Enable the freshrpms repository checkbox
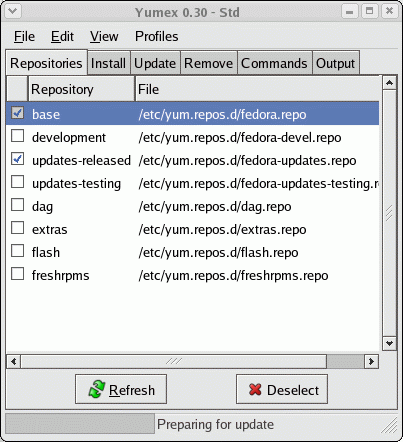The image size is (403, 442). coord(17,274)
